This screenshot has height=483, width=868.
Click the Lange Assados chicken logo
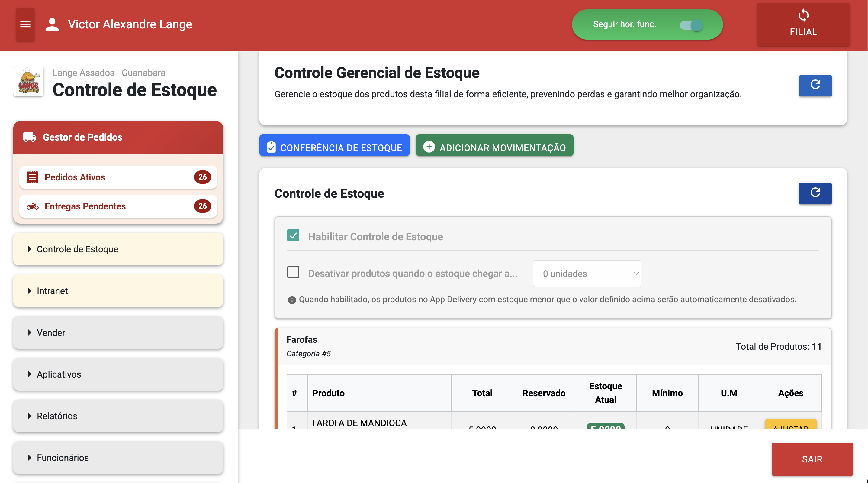[28, 81]
